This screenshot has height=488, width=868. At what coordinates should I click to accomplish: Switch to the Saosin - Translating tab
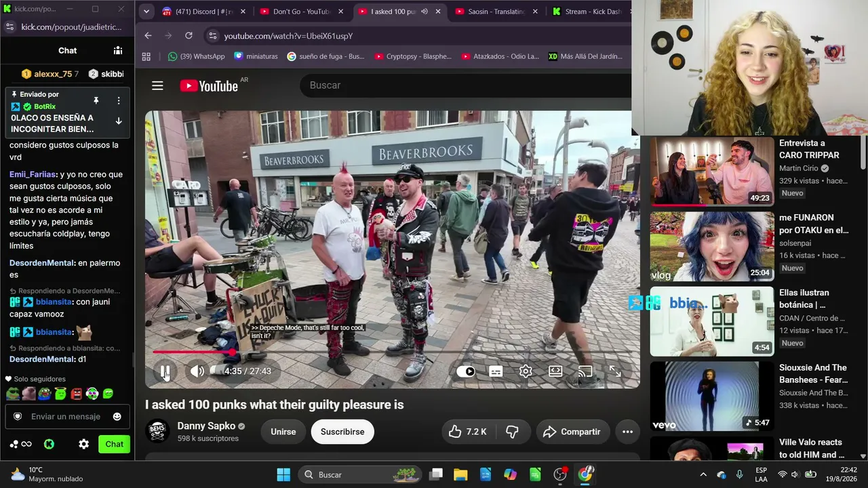coord(497,12)
